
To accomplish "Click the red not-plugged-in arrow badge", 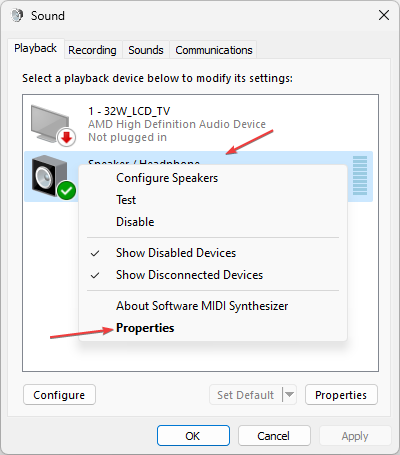I will click(66, 137).
